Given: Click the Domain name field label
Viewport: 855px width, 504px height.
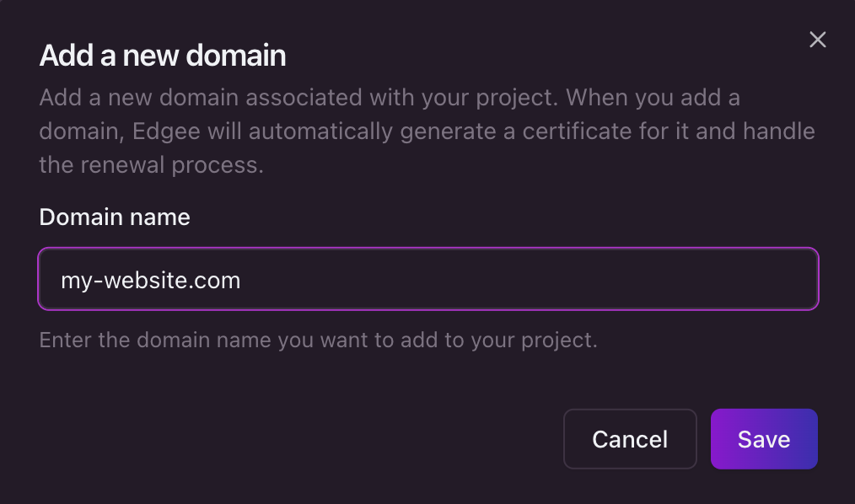Looking at the screenshot, I should coord(114,217).
